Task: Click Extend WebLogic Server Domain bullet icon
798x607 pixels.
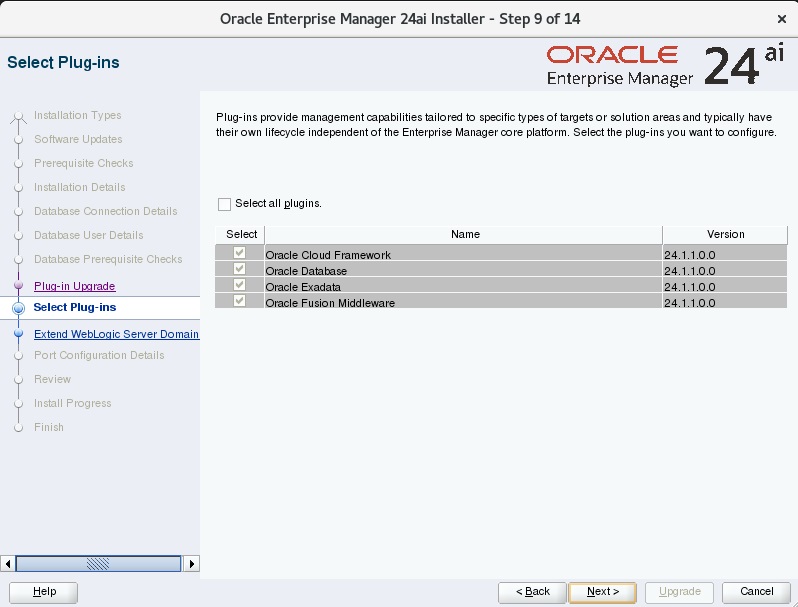Action: 18,333
